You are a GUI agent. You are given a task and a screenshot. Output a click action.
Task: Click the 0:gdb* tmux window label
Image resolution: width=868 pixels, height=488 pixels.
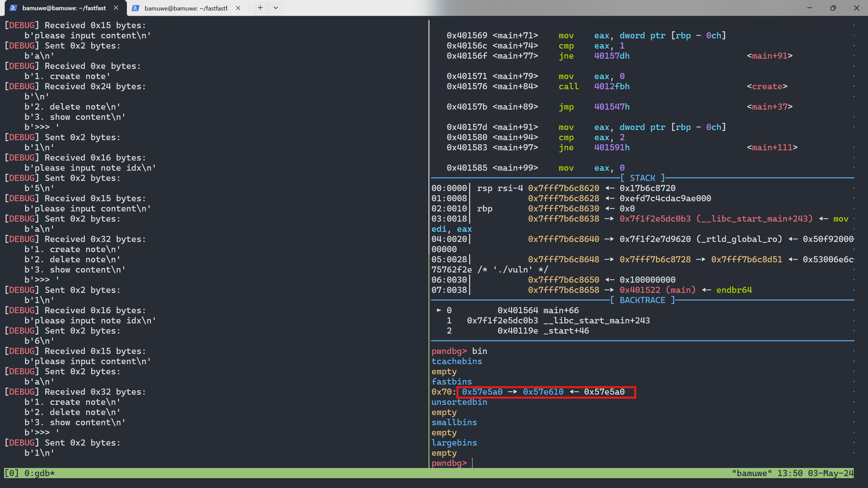39,473
